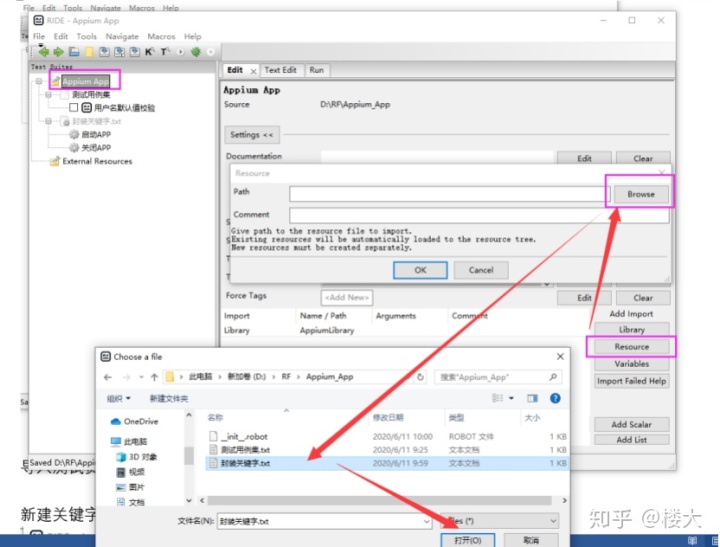Image resolution: width=720 pixels, height=547 pixels.
Task: Click the Search Tests T toolbar icon
Action: click(x=165, y=52)
